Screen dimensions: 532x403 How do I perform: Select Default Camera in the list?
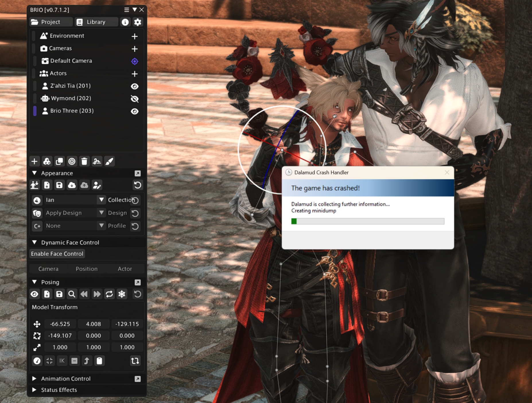pos(71,61)
